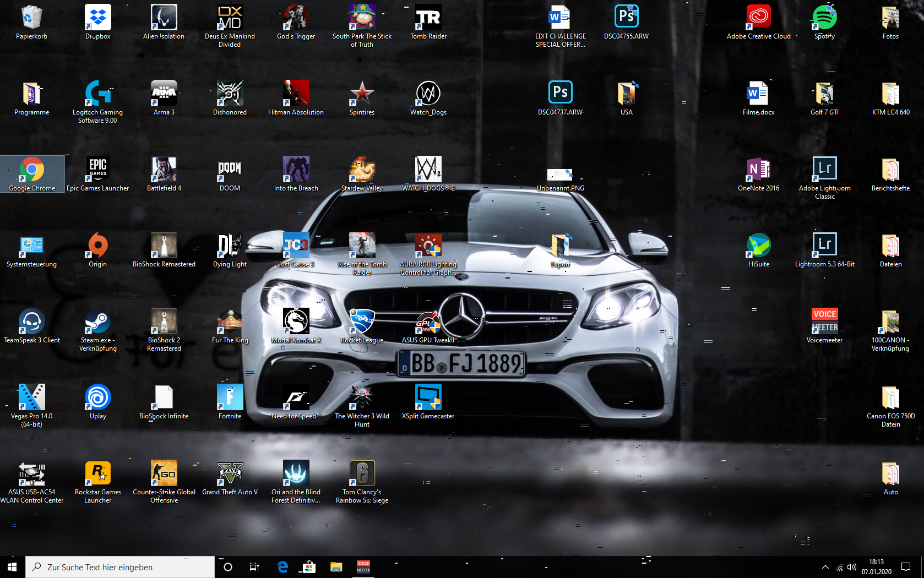924x578 pixels.
Task: Click the BioShock Remastered icon
Action: (164, 245)
